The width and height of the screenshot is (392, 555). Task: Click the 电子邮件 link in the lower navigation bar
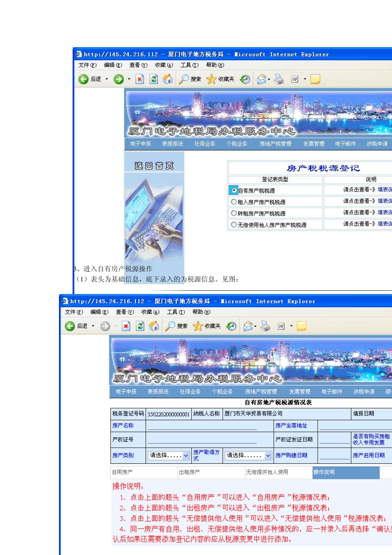click(332, 391)
